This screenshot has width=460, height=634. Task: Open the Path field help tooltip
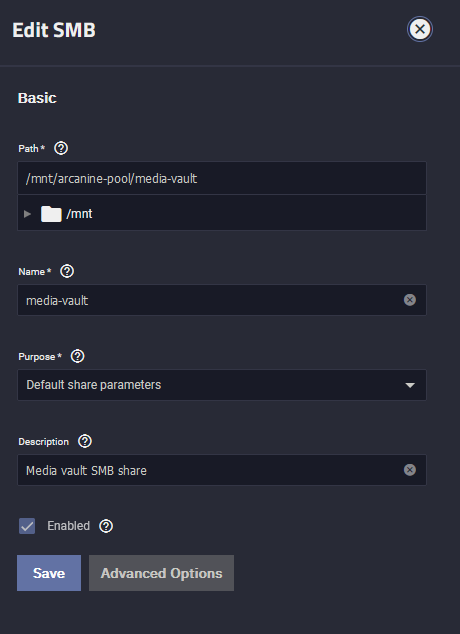coord(61,148)
